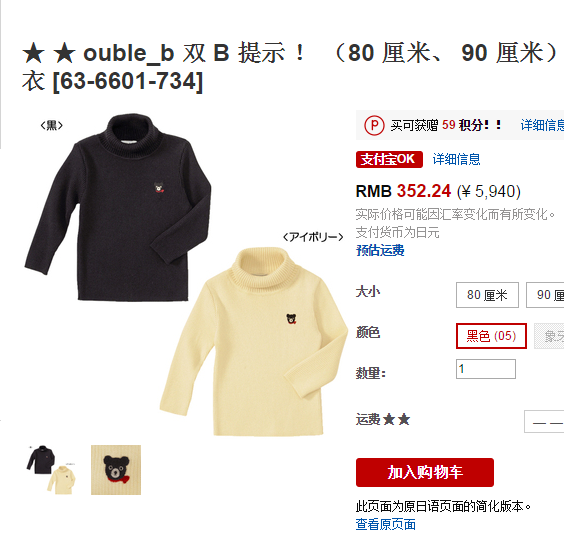Add item with 加入购物车 button
Screen dimensions: 564x533
point(425,472)
